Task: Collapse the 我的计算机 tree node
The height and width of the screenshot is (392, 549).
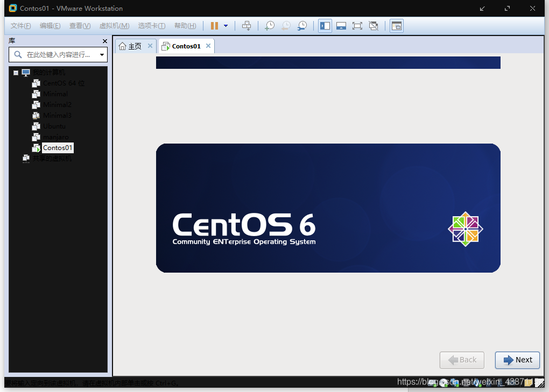Action: pos(16,73)
